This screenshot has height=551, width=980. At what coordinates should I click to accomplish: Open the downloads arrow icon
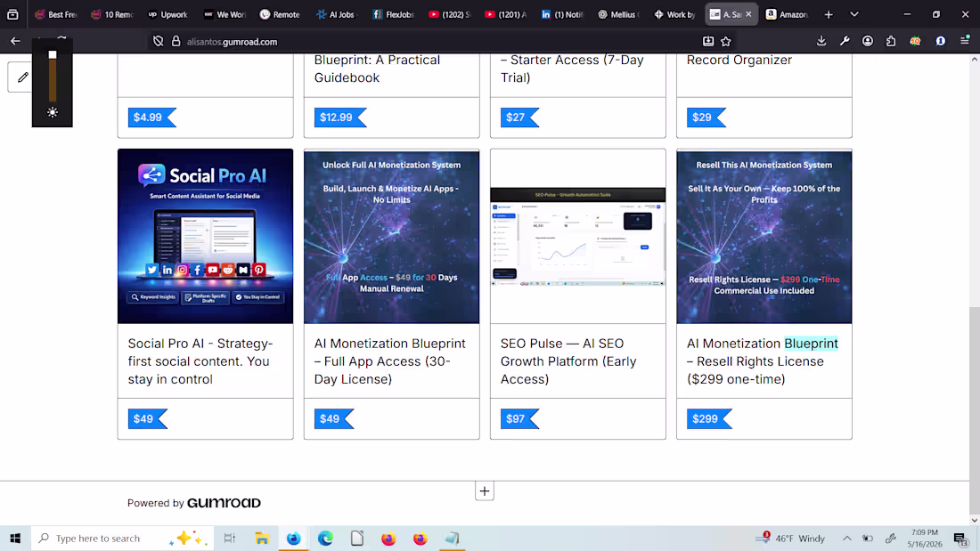[x=821, y=41]
